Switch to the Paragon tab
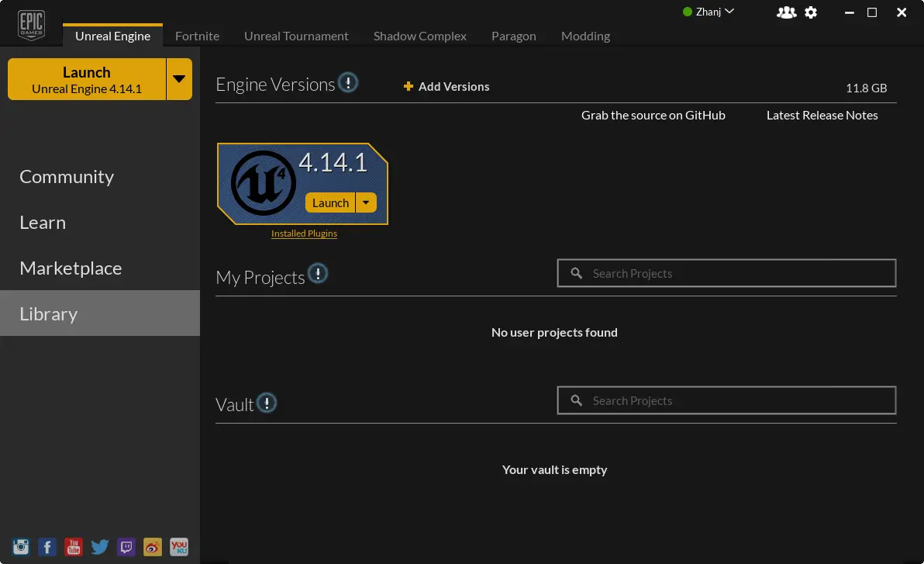Screen dimensions: 924x564 [x=514, y=36]
